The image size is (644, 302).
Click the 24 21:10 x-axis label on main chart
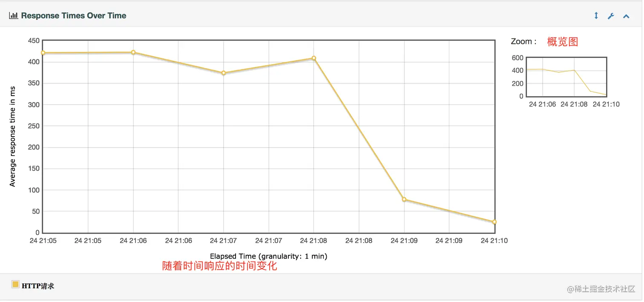(x=494, y=240)
